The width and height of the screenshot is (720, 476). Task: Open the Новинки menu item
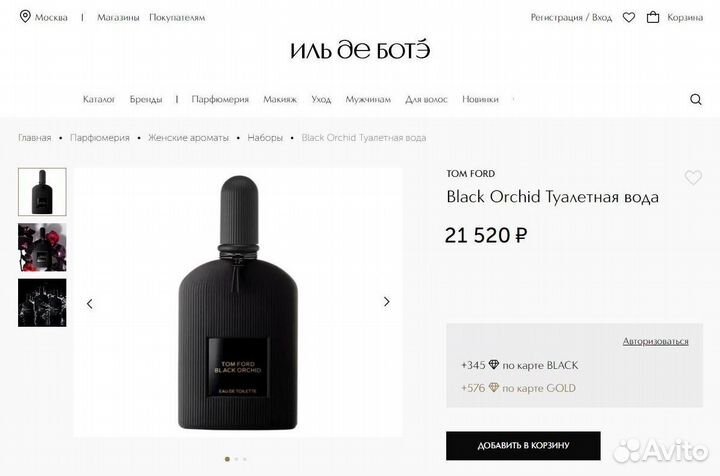click(x=480, y=99)
